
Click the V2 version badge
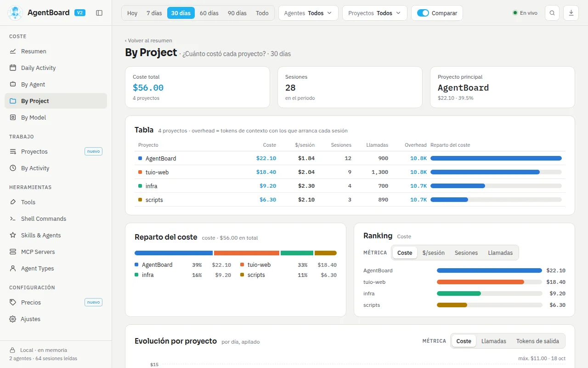(80, 13)
